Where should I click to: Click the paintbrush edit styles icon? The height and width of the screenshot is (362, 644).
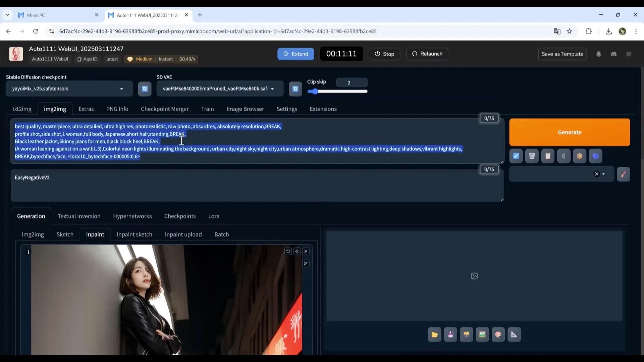[623, 174]
